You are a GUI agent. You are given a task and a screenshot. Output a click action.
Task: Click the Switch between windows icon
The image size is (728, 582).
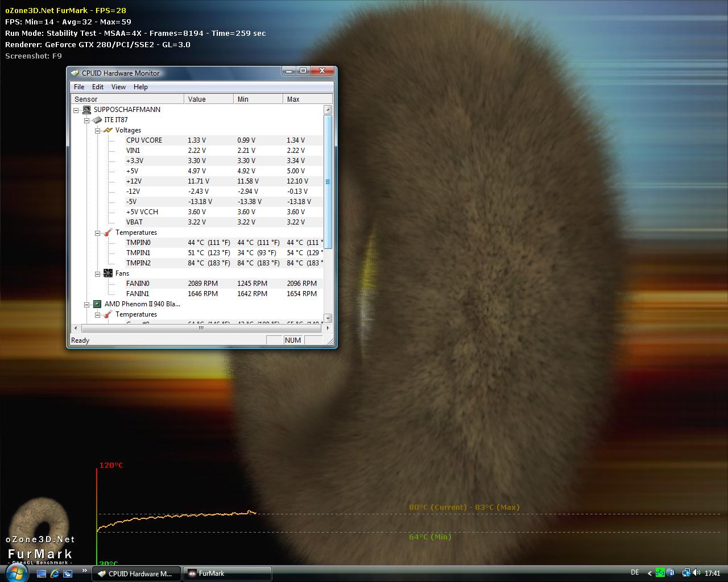pos(68,573)
